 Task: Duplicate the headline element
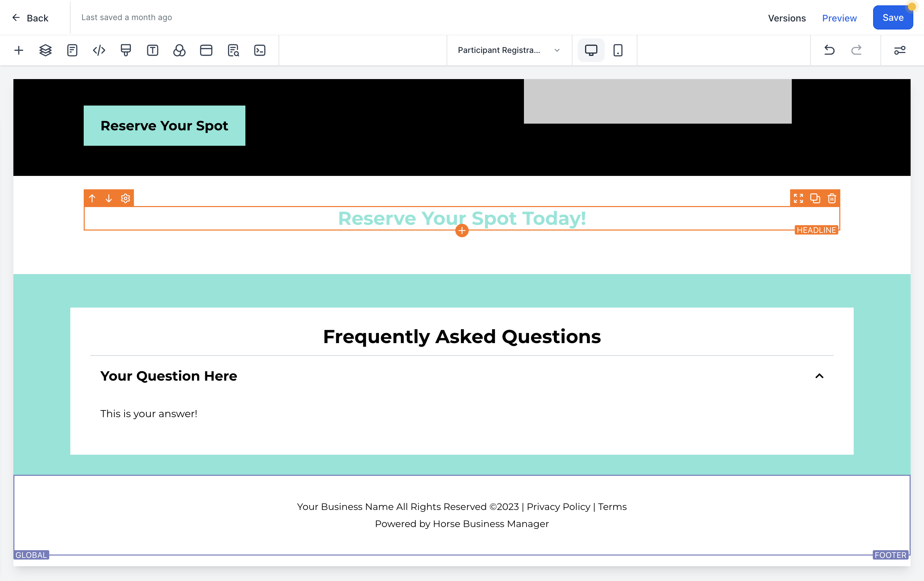coord(815,198)
